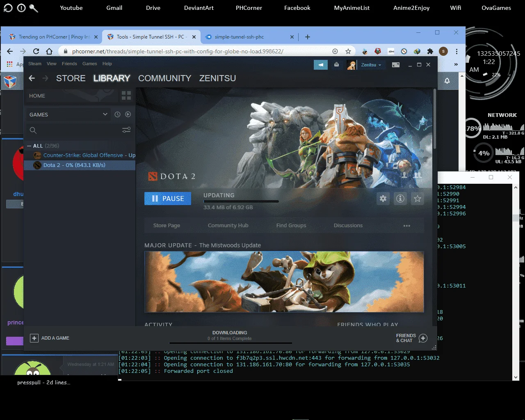The image size is (525, 420).
Task: Open the Steam menu
Action: click(35, 64)
